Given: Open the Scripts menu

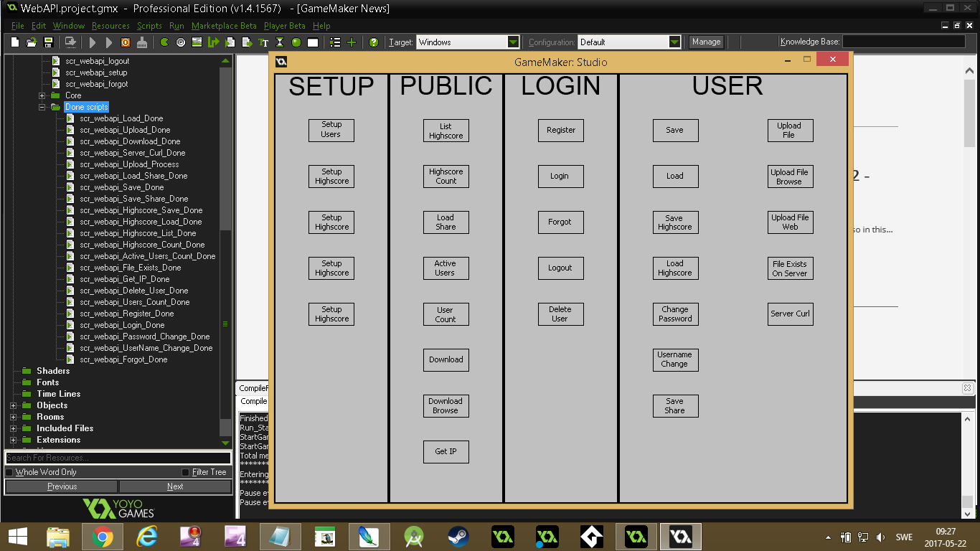Looking at the screenshot, I should pos(149,26).
